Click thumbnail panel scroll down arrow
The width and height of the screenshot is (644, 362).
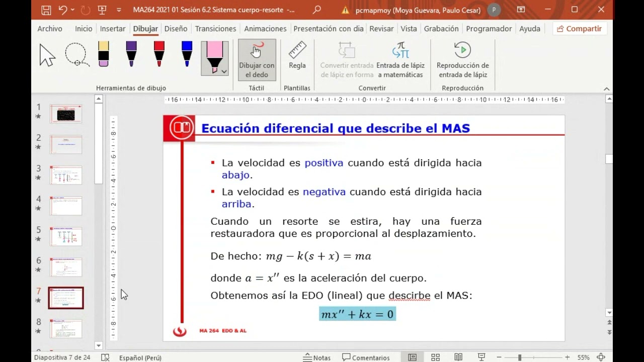(x=99, y=345)
